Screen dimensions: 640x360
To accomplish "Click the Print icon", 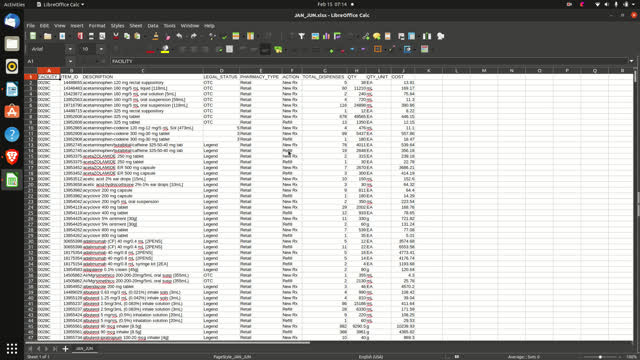I will pyautogui.click(x=91, y=36).
